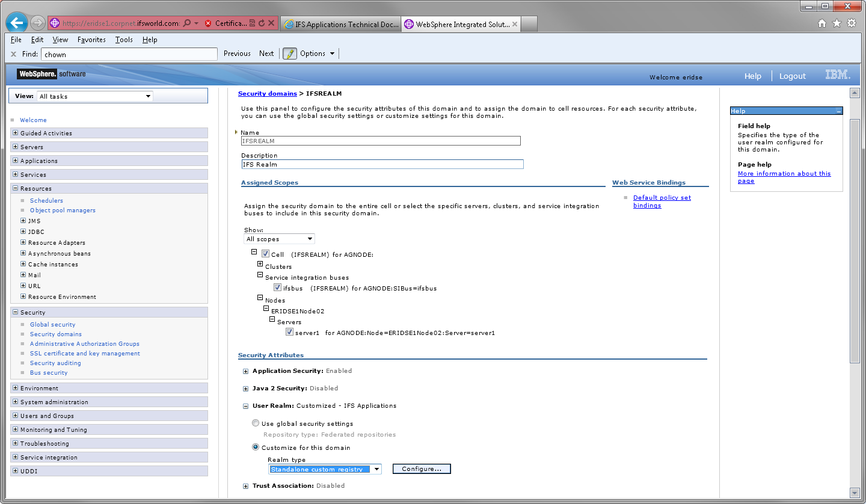
Task: Click the certificate error indicator
Action: pos(226,23)
